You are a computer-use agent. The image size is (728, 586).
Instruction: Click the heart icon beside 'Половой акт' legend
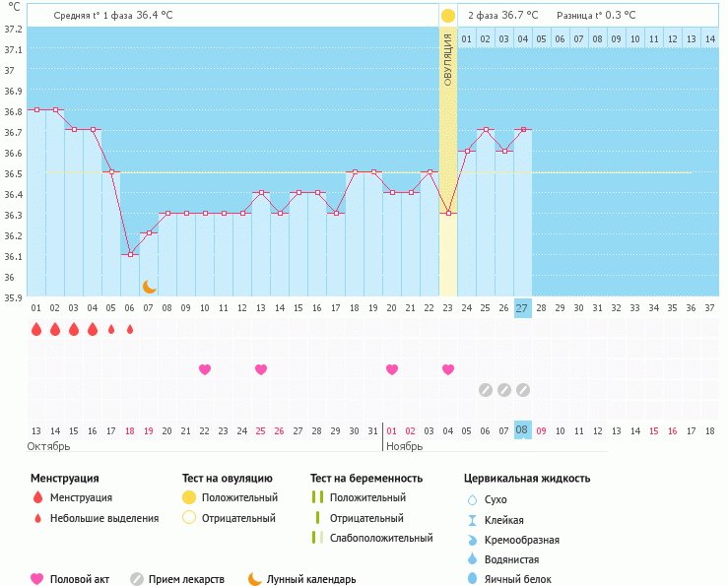click(37, 579)
